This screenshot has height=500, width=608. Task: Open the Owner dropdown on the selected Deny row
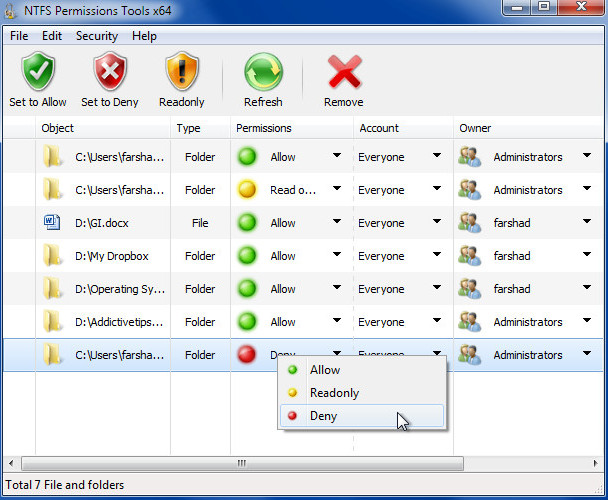(587, 353)
